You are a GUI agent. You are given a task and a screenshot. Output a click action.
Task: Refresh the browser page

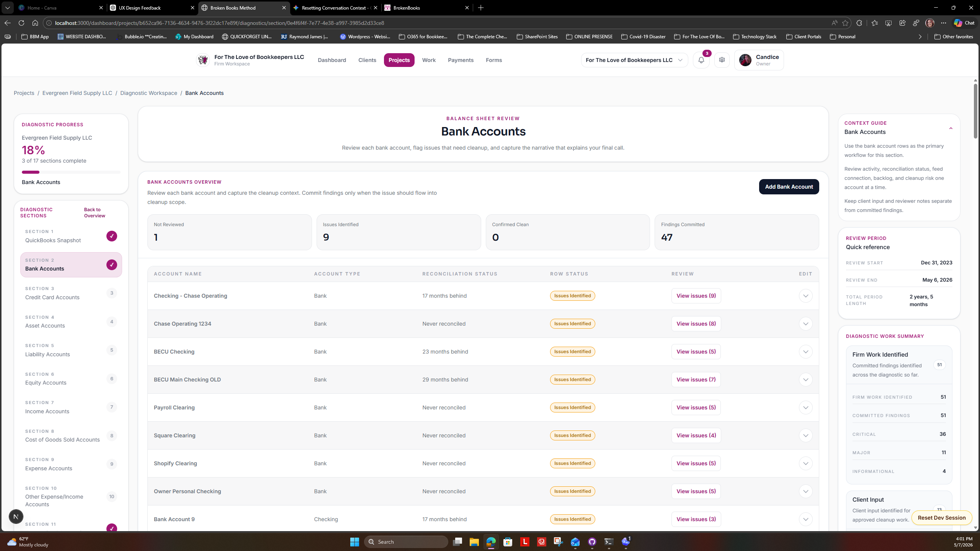pyautogui.click(x=21, y=23)
